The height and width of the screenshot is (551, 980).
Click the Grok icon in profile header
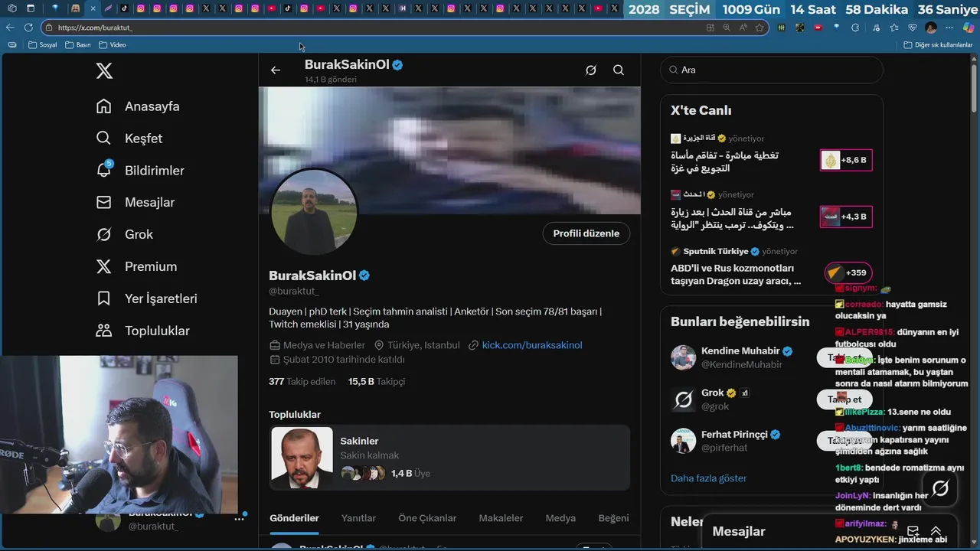(x=591, y=70)
